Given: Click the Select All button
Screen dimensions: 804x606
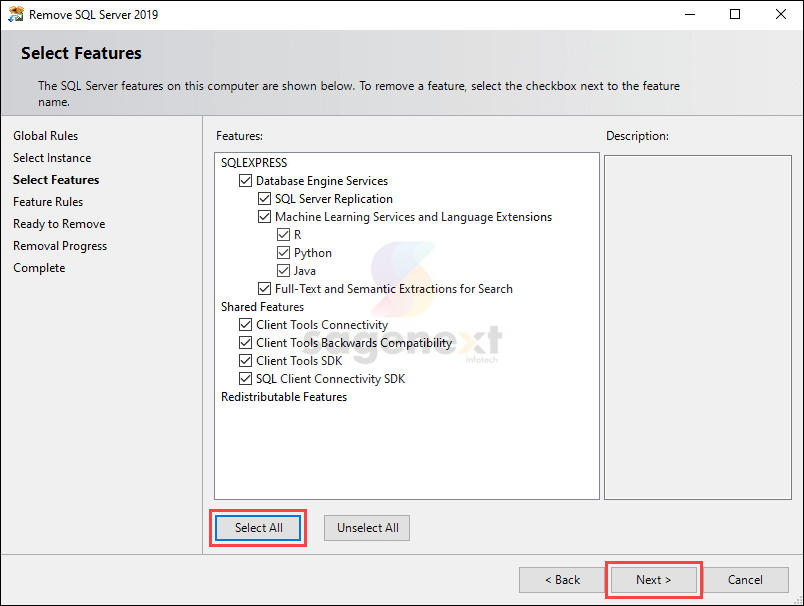Looking at the screenshot, I should pyautogui.click(x=258, y=528).
